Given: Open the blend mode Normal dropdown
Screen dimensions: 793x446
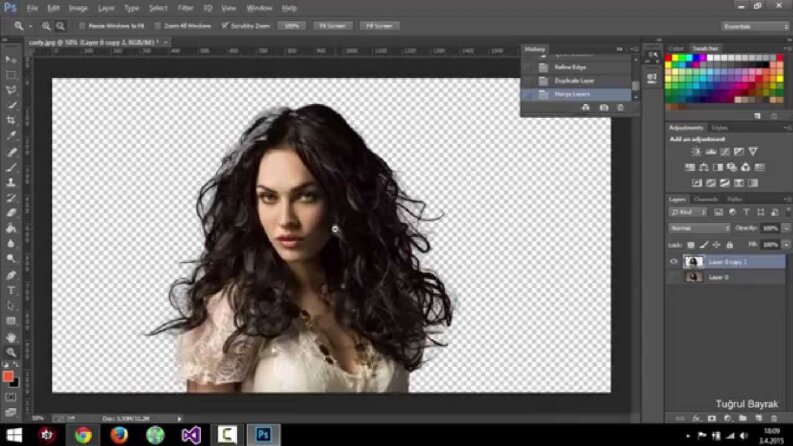Looking at the screenshot, I should tap(699, 228).
